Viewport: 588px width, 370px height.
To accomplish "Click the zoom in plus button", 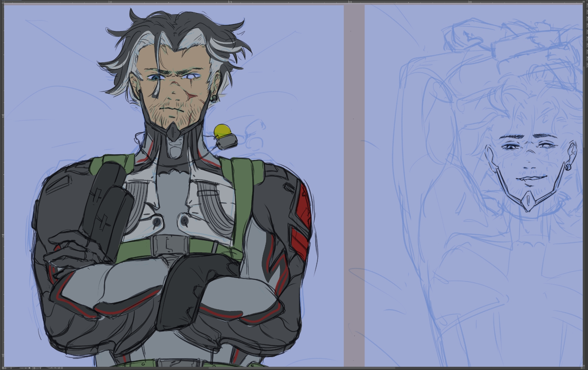I will 26,368.
